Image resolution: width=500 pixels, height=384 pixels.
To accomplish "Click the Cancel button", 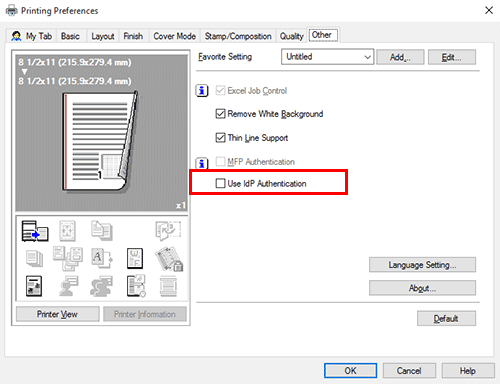I will [409, 371].
